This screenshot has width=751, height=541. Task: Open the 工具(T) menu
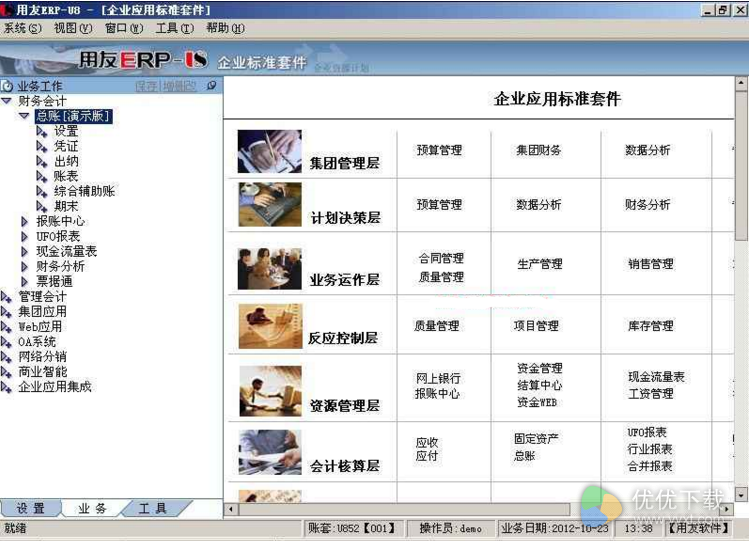tap(175, 28)
